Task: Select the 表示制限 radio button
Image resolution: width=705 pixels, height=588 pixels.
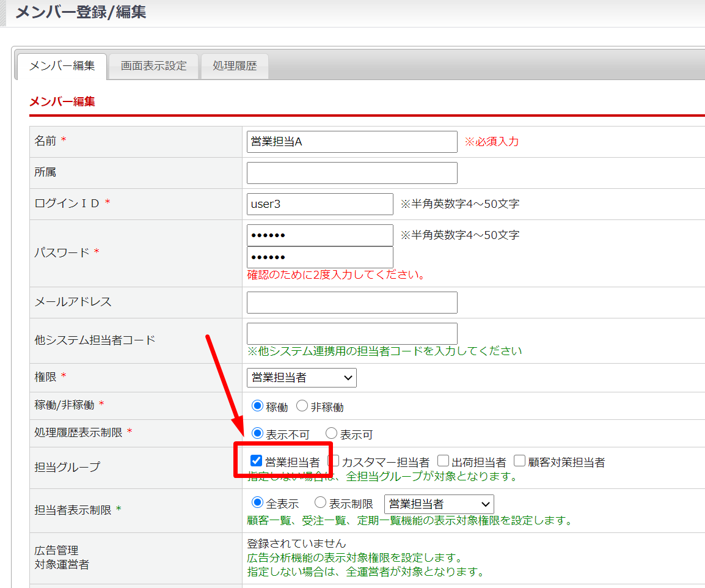Action: tap(320, 503)
